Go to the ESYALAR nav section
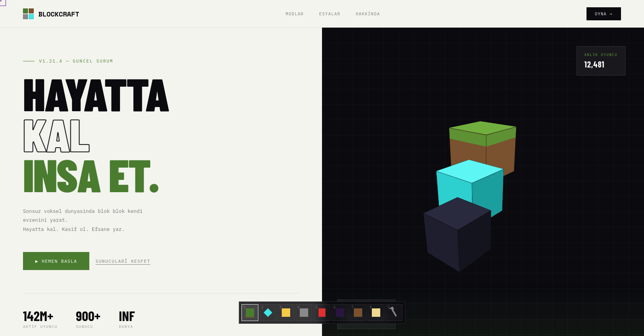 click(x=330, y=14)
